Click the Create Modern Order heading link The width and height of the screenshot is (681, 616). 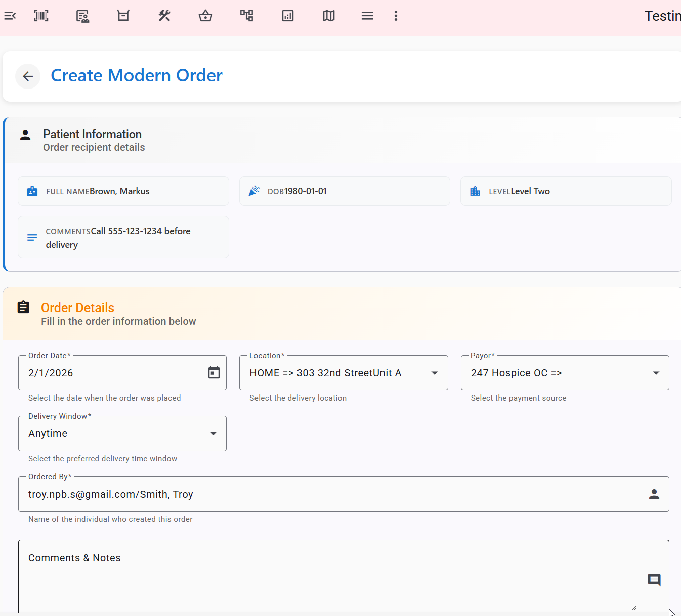136,75
